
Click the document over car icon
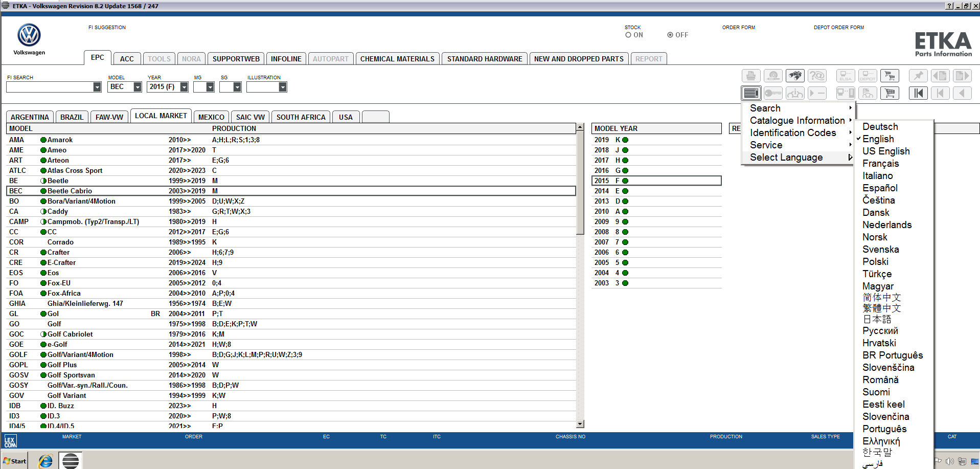868,93
